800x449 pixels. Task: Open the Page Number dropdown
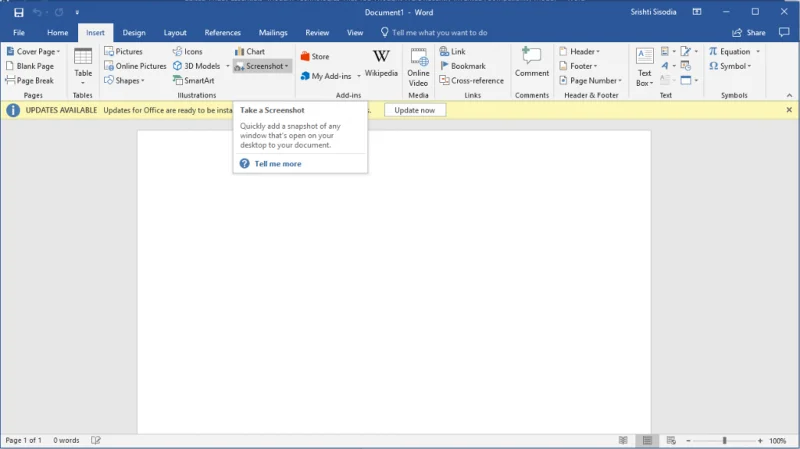[590, 81]
